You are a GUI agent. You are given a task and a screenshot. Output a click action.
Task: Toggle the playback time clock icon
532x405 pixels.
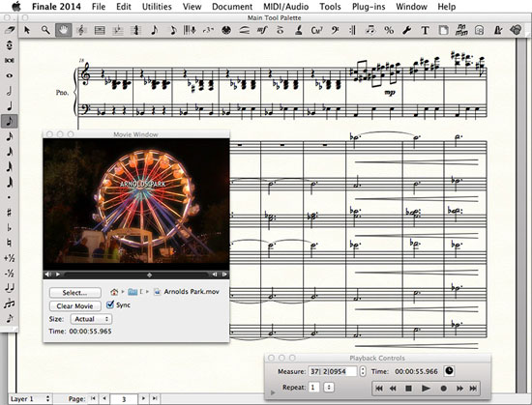pyautogui.click(x=449, y=371)
